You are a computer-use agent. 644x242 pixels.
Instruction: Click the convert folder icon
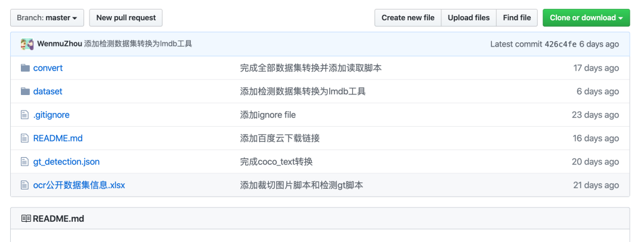(25, 68)
